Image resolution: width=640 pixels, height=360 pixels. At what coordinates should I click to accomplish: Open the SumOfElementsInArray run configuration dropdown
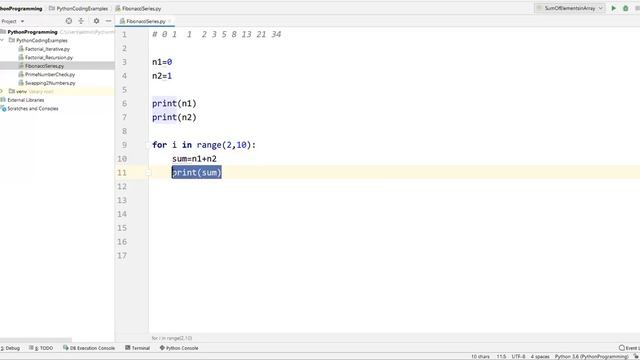(569, 8)
